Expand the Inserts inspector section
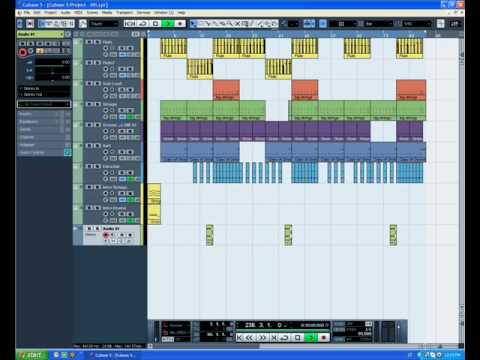Viewport: 480px width, 360px height. [x=44, y=114]
